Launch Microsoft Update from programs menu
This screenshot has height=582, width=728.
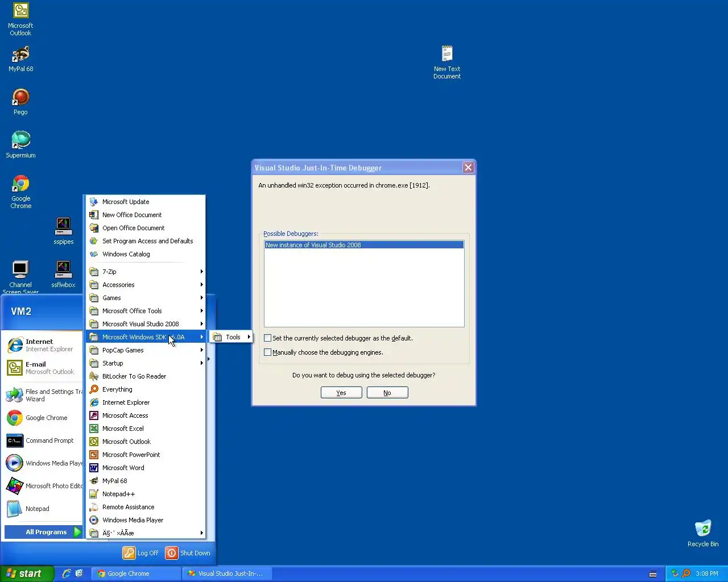pos(145,202)
